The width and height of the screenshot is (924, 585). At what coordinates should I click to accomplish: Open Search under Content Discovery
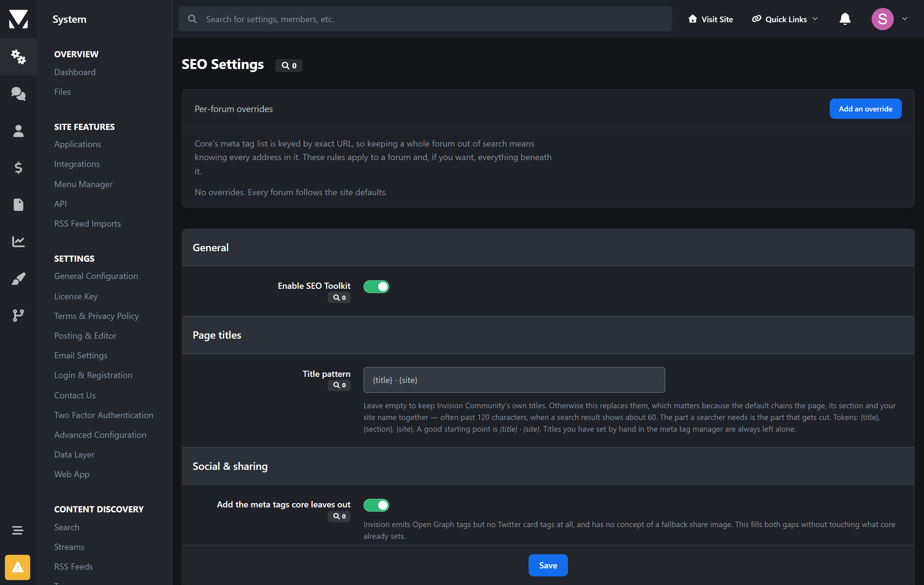click(67, 527)
